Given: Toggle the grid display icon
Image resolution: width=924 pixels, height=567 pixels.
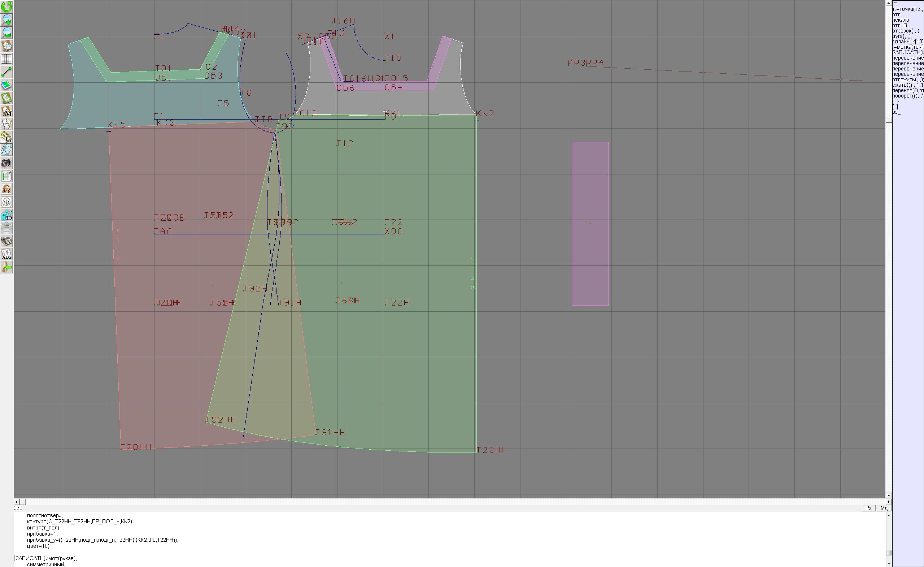Looking at the screenshot, I should coord(7,59).
